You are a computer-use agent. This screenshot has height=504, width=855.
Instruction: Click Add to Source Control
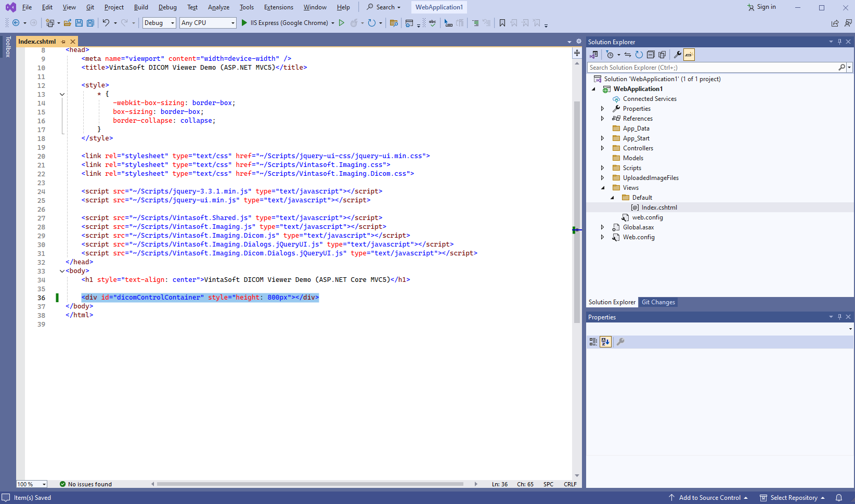point(709,498)
